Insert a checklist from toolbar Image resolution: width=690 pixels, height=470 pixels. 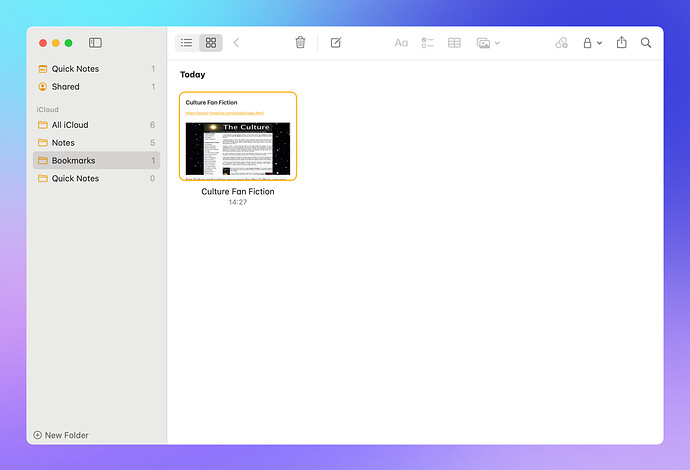428,43
